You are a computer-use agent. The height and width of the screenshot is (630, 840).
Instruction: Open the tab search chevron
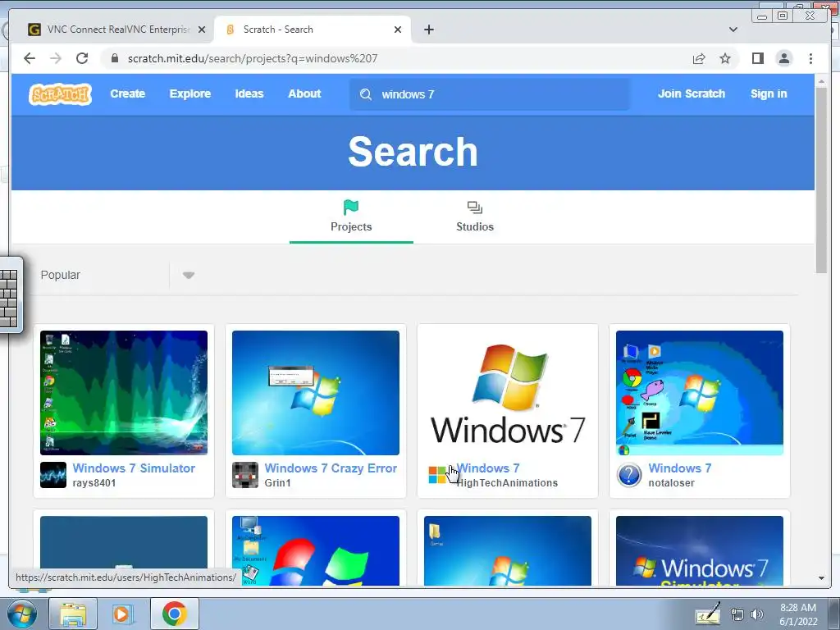point(733,30)
